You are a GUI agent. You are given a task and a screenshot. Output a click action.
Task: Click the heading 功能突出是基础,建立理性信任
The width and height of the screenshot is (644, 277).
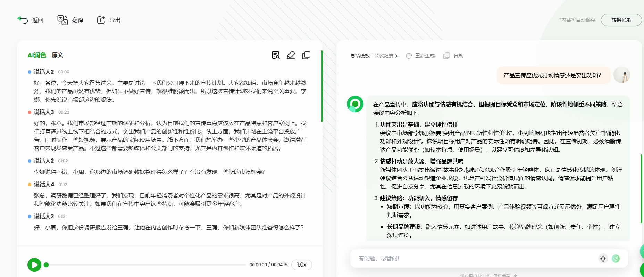click(419, 124)
